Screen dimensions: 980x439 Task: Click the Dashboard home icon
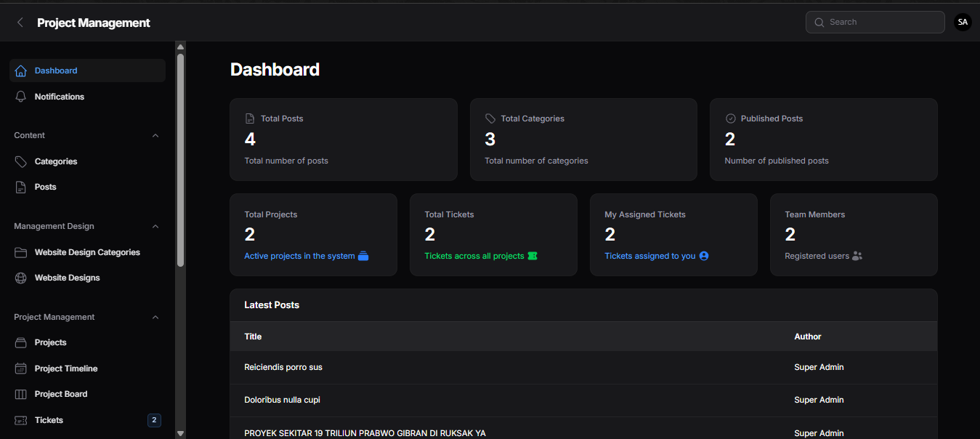coord(20,71)
